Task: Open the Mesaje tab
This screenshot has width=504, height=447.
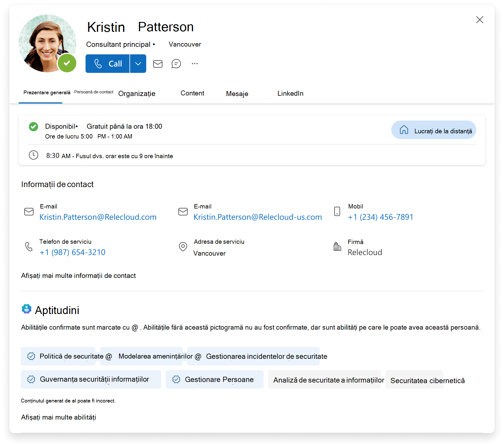Action: click(x=237, y=94)
